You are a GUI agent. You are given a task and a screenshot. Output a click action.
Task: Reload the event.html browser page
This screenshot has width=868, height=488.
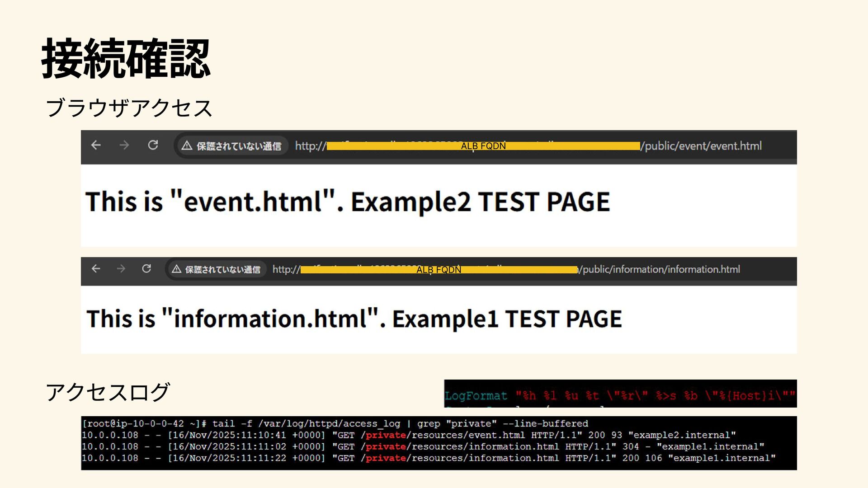point(153,145)
